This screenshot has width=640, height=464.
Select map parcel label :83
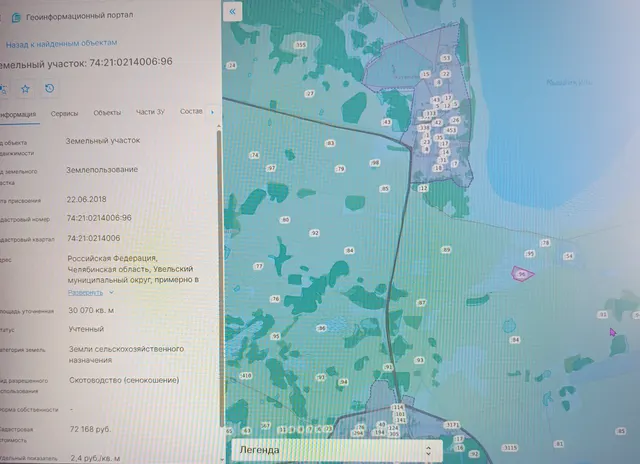pyautogui.click(x=330, y=143)
